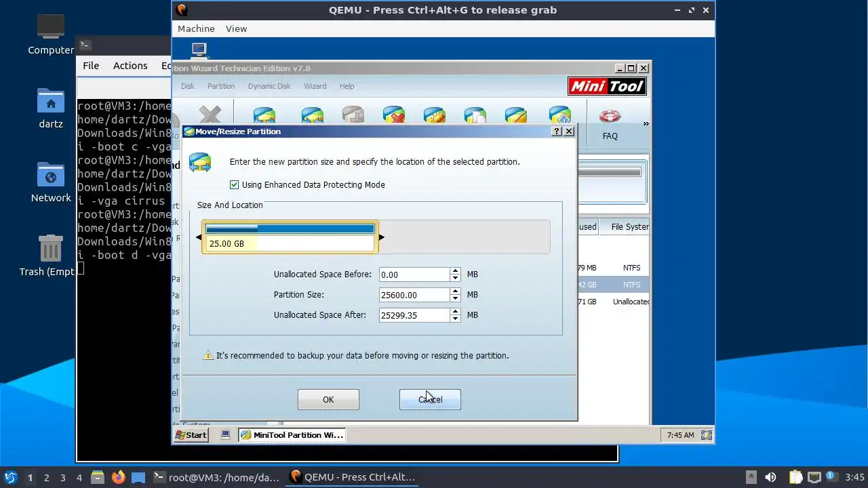Open the Disk menu in MiniTool
The image size is (868, 488).
pyautogui.click(x=188, y=86)
